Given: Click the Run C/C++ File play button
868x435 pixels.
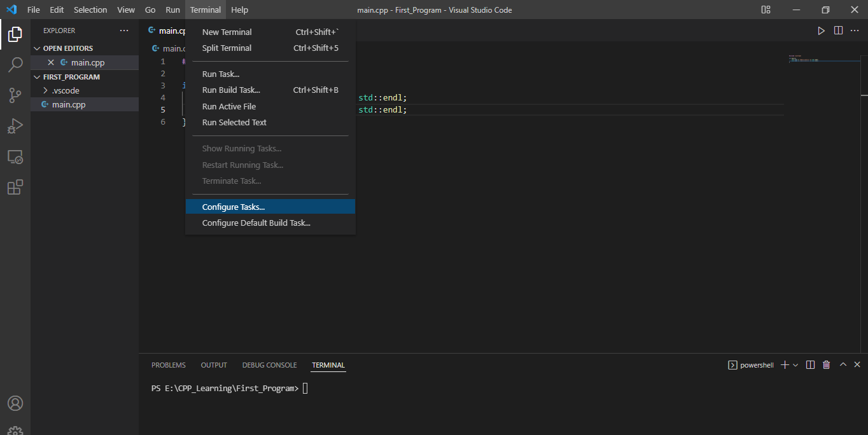Looking at the screenshot, I should (821, 30).
